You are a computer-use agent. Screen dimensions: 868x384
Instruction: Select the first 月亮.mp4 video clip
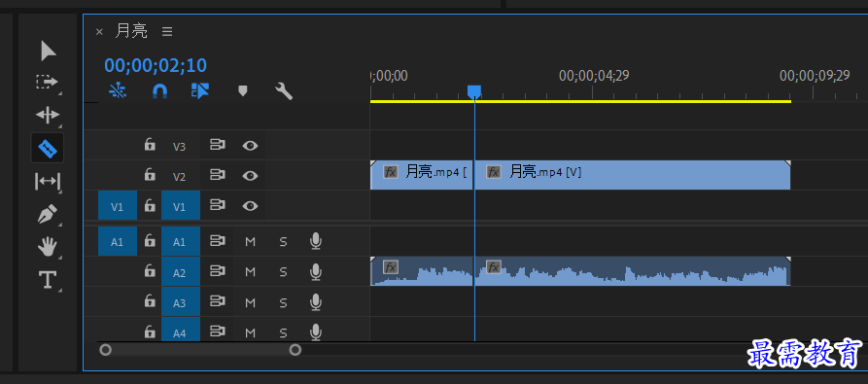click(421, 175)
